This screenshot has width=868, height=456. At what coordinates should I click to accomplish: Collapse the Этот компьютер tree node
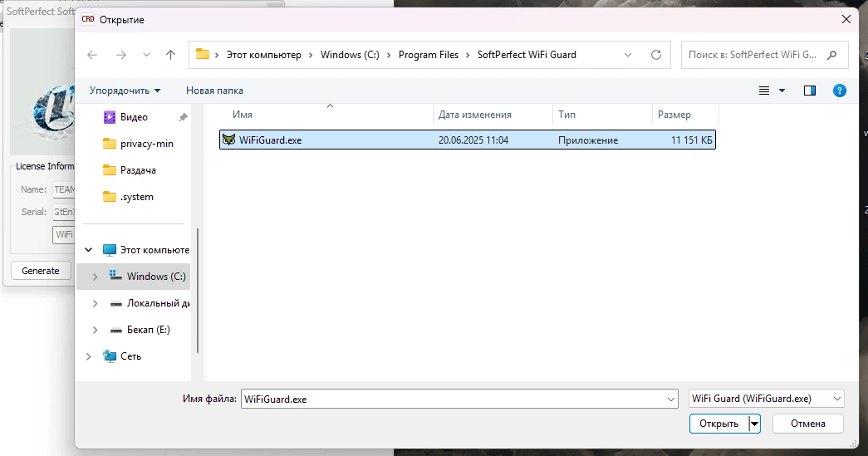point(89,249)
